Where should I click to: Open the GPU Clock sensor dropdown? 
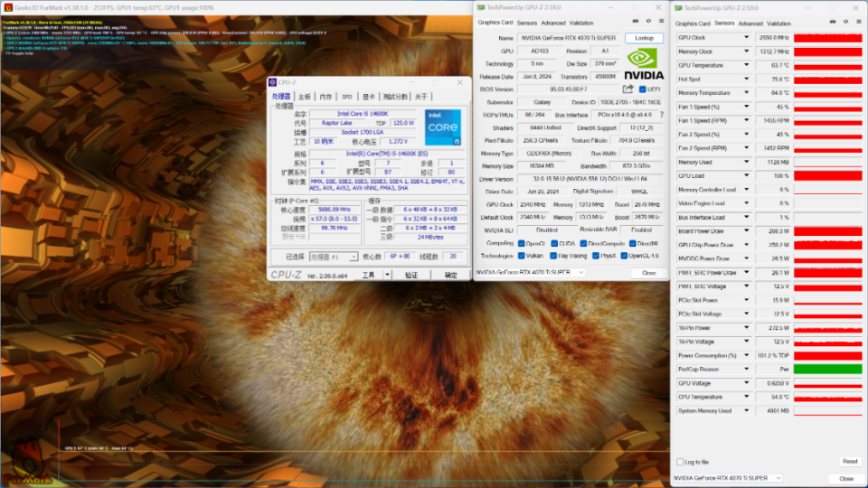point(746,38)
